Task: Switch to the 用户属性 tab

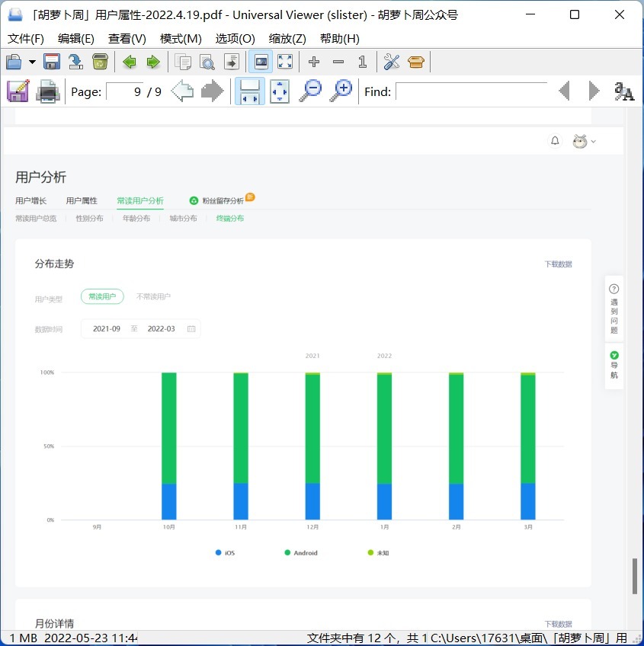Action: click(82, 201)
